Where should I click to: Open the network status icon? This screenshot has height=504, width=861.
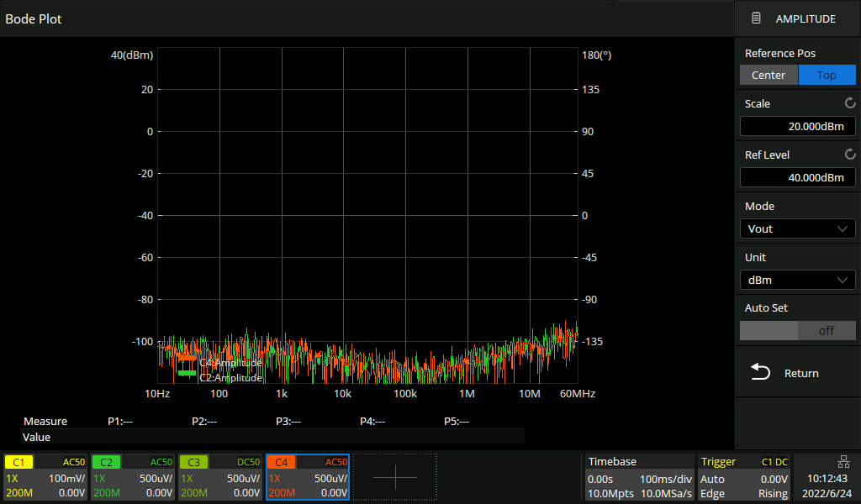843,462
